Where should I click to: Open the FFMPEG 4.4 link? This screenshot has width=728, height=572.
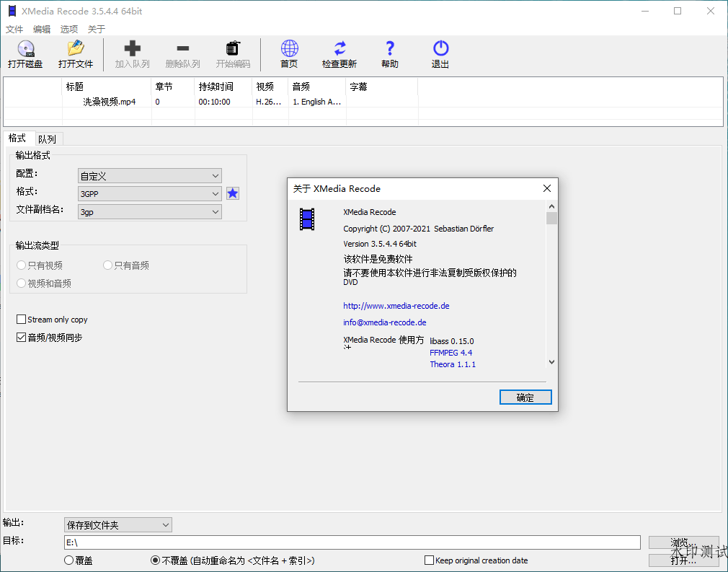(x=450, y=353)
